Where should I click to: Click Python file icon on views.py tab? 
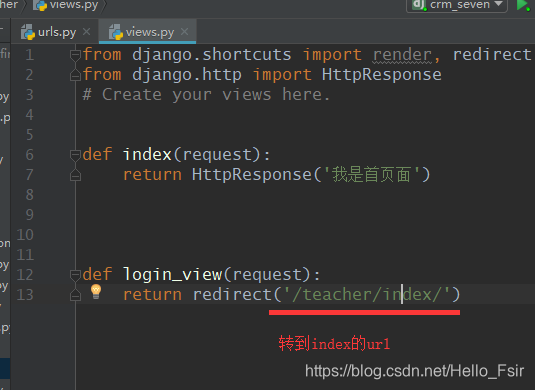pos(116,32)
